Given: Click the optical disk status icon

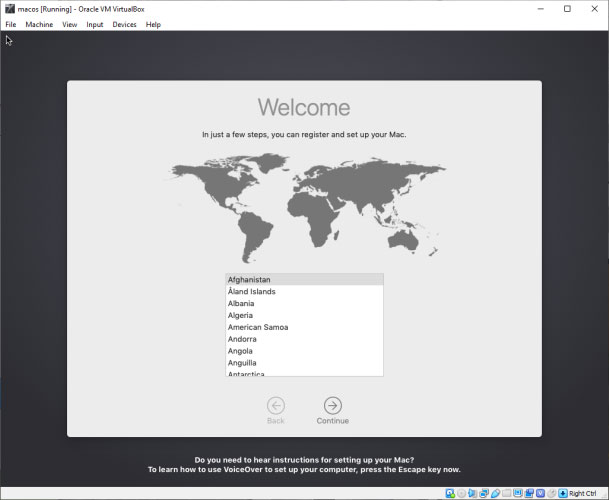Looking at the screenshot, I should tap(461, 493).
